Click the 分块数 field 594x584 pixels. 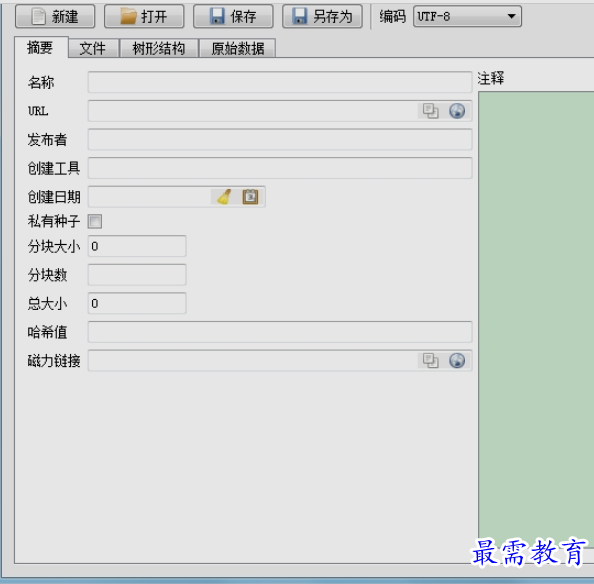click(137, 275)
